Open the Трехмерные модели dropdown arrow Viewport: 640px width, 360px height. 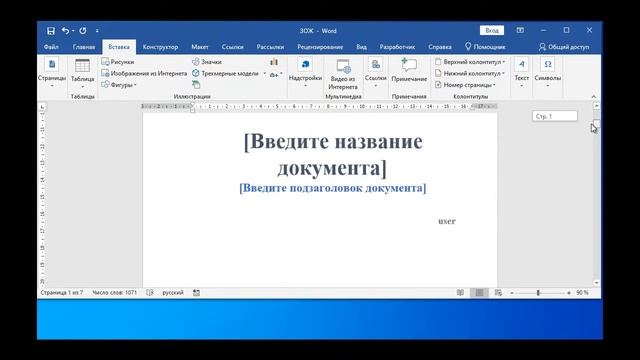264,73
